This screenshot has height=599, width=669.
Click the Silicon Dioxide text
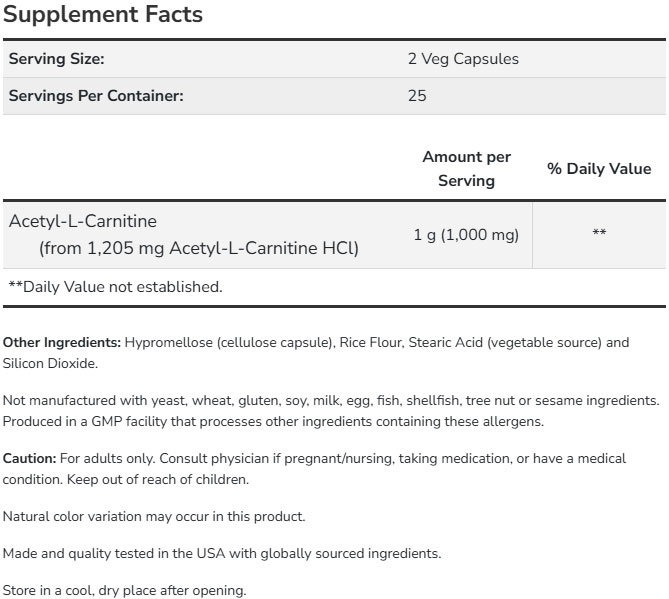(49, 364)
